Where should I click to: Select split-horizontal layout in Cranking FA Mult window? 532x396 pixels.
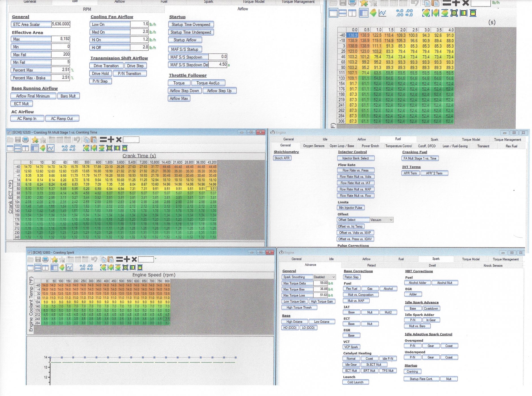tap(18, 148)
